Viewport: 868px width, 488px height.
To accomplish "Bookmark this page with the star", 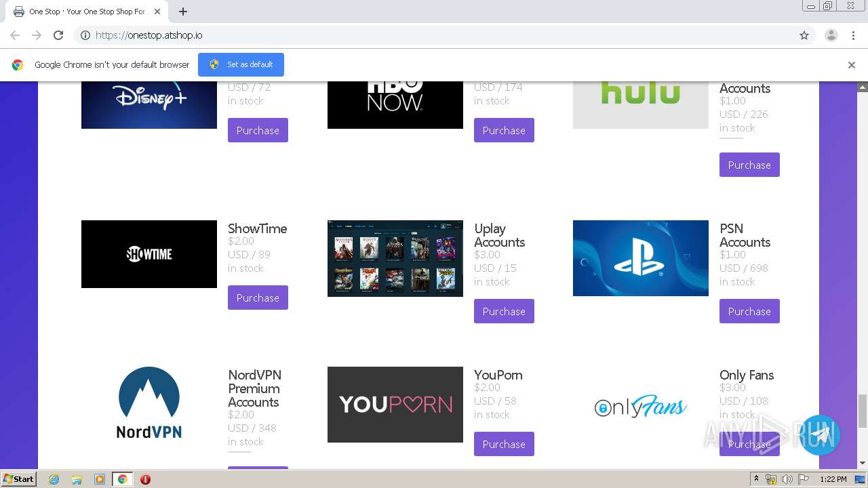I will [804, 35].
